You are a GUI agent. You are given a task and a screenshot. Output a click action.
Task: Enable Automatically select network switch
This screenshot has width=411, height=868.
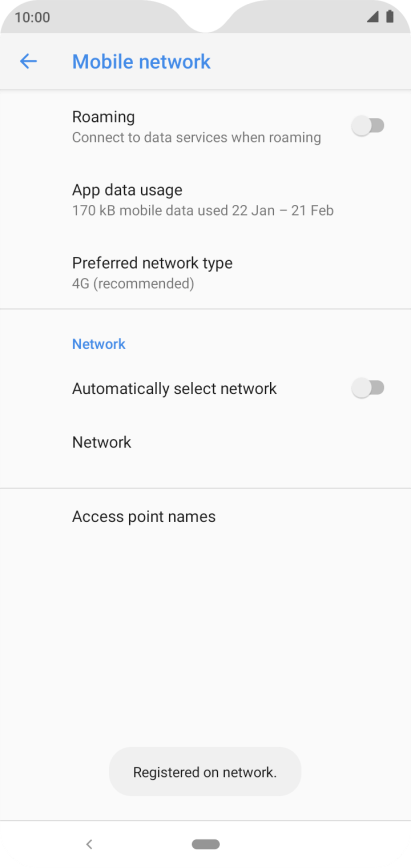pyautogui.click(x=368, y=388)
